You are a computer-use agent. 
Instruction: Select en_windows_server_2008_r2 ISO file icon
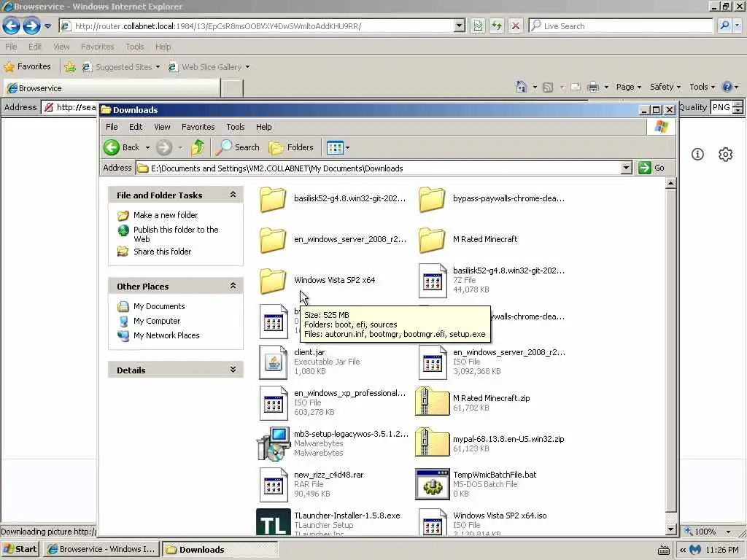pos(433,362)
